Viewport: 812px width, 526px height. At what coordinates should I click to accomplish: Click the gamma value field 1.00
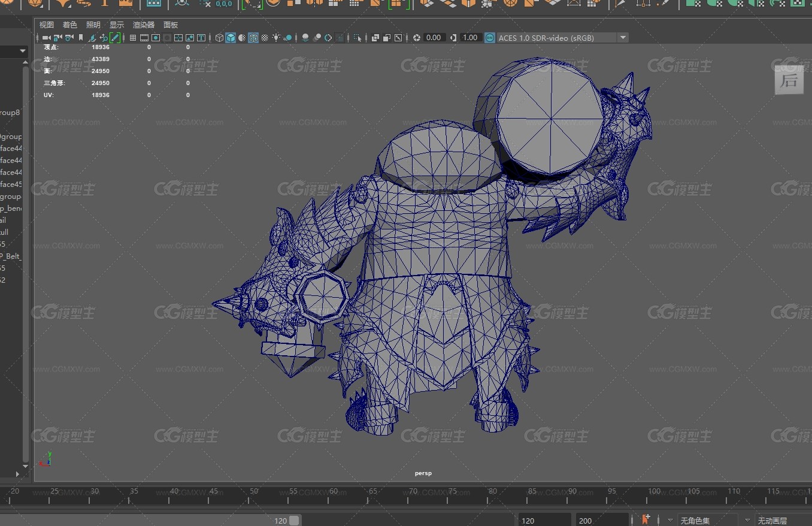point(470,38)
